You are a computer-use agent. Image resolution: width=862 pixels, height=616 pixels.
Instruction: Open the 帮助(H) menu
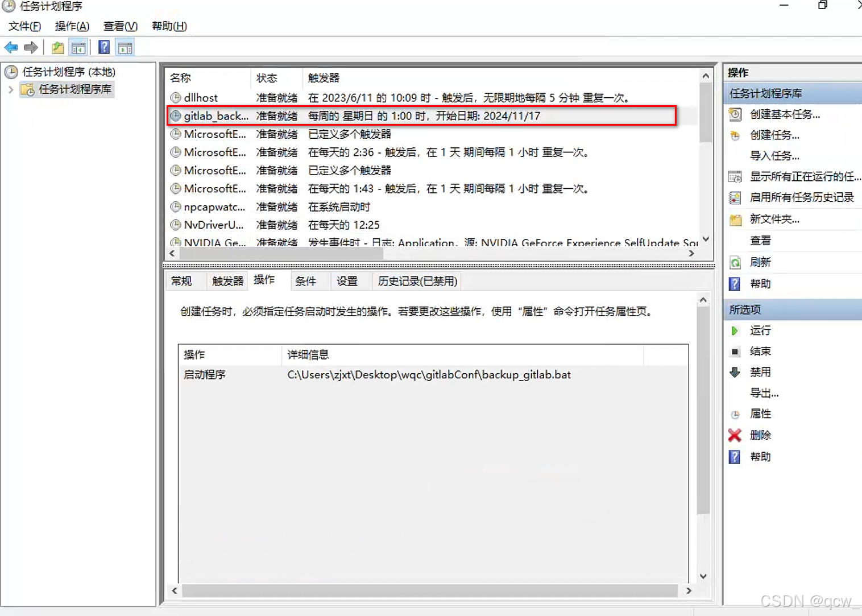[169, 26]
